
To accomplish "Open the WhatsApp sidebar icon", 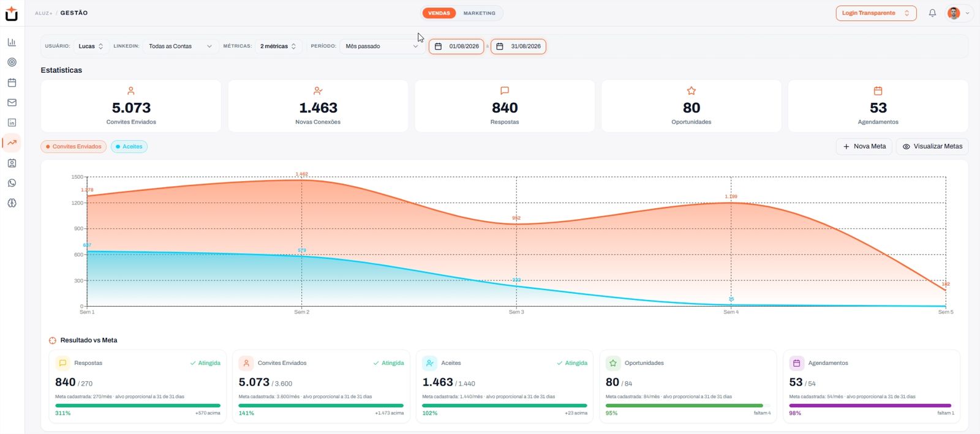I will [12, 183].
